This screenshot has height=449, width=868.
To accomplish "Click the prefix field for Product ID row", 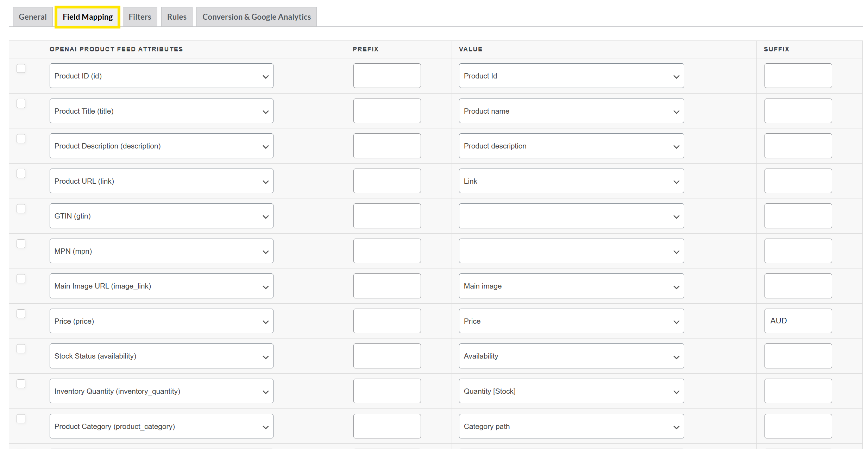I will (387, 76).
